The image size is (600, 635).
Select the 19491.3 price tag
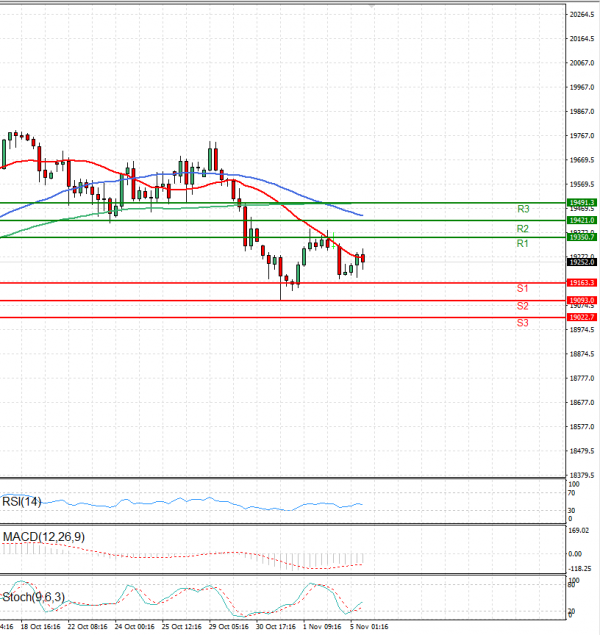(x=582, y=202)
